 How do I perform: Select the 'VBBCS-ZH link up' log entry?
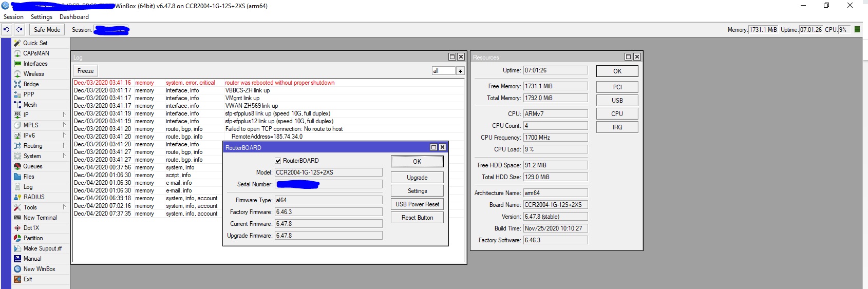pyautogui.click(x=269, y=90)
